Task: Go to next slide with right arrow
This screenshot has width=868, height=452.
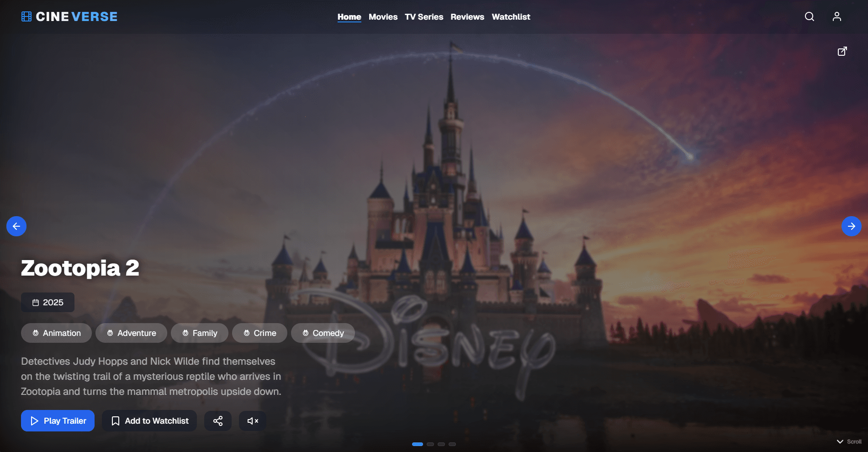Action: (x=852, y=226)
